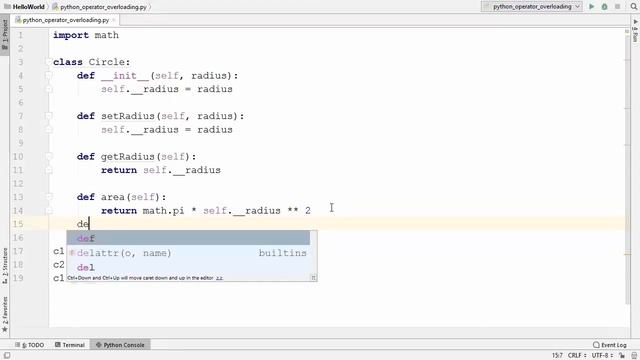Click 'class Circle:' declaration text

(x=91, y=62)
